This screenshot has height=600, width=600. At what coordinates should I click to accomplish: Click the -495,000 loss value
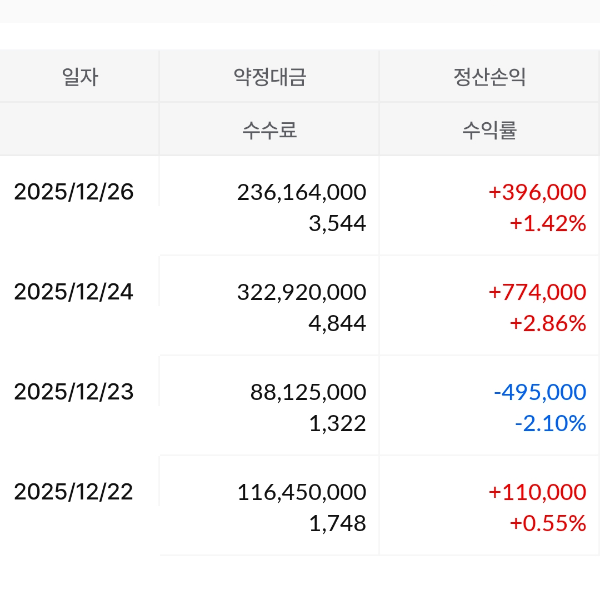point(540,392)
